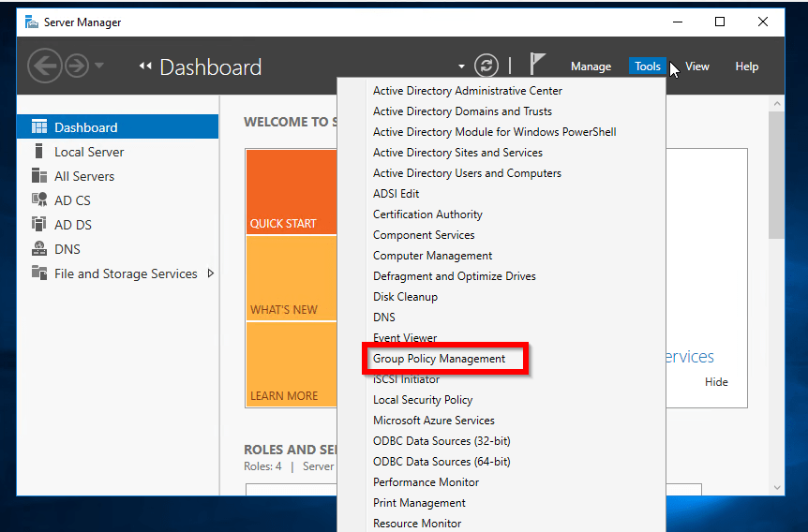Launch Disk Cleanup

405,297
